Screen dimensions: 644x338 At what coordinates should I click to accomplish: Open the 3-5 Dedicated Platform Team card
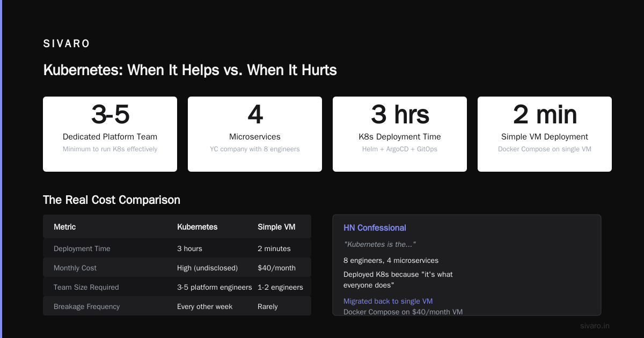point(110,134)
